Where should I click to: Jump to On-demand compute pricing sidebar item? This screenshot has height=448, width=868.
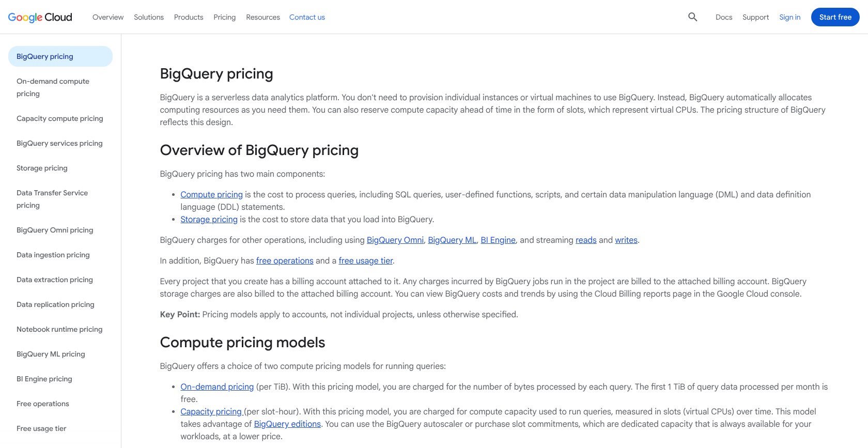60,87
